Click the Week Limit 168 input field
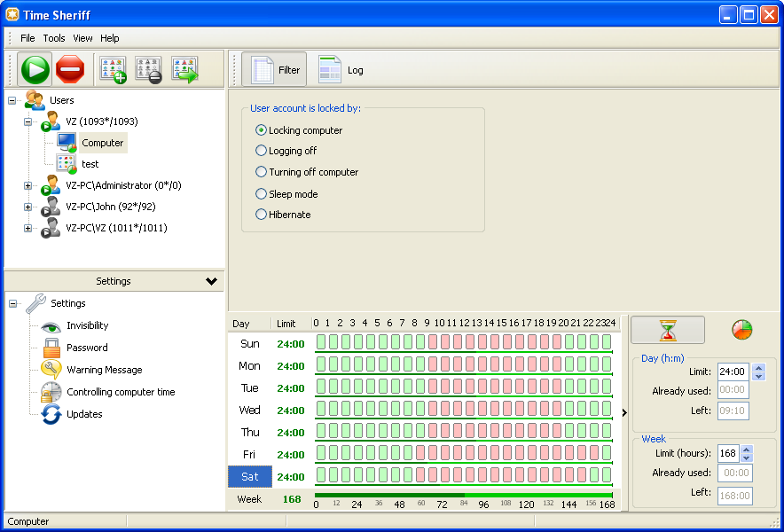Screen dimensions: 784x532 [x=728, y=453]
